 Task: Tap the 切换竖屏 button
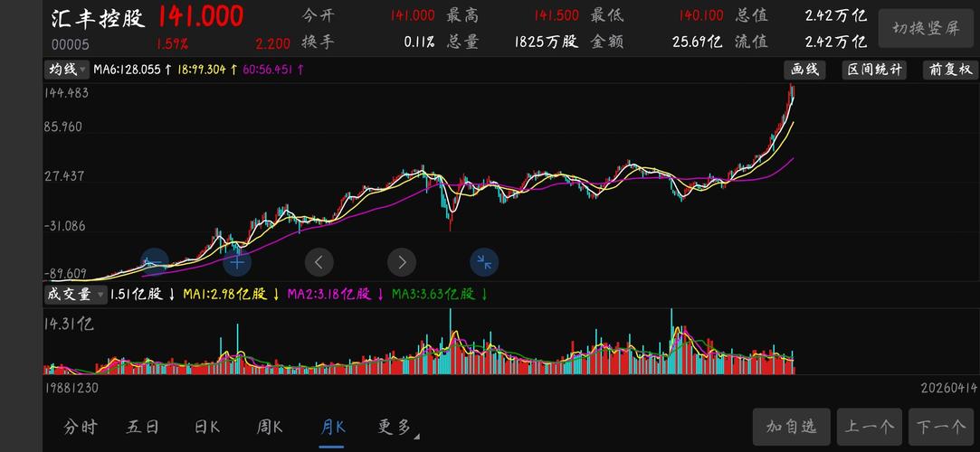[926, 29]
